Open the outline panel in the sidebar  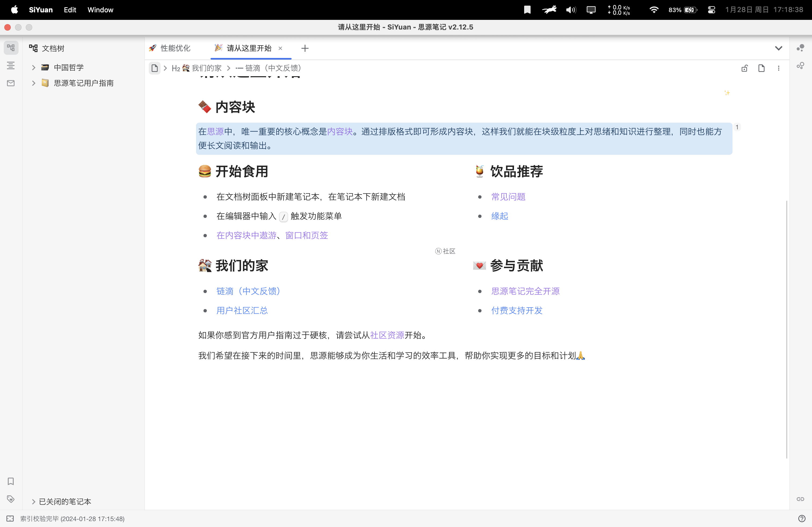10,65
